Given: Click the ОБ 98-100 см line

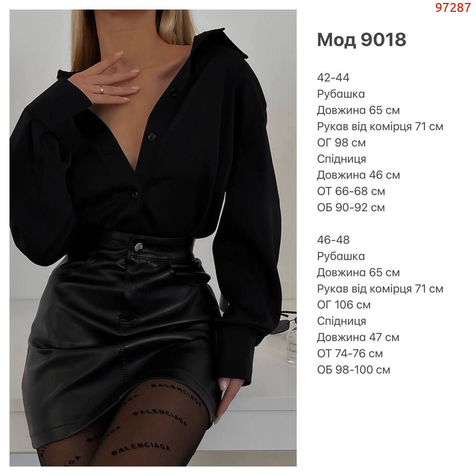Looking at the screenshot, I should point(354,370).
